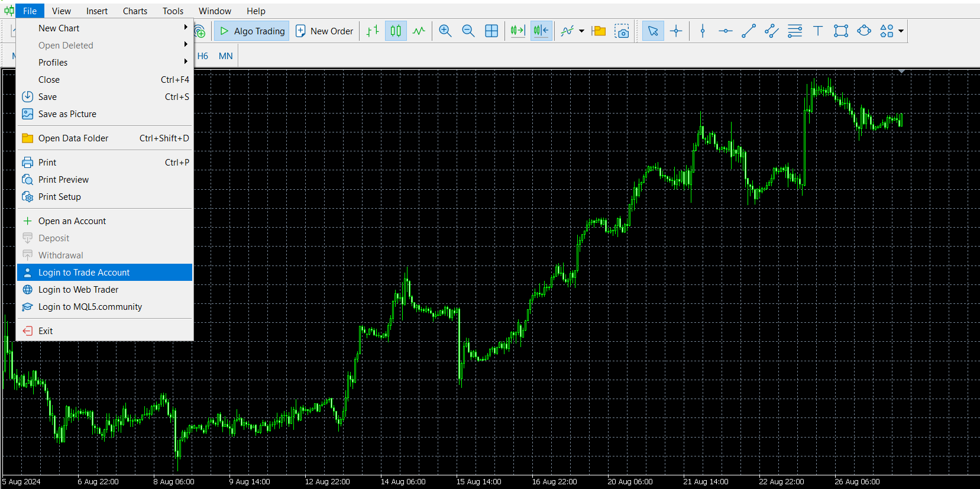Select the vertical line drawing tool
980x489 pixels.
pyautogui.click(x=703, y=31)
